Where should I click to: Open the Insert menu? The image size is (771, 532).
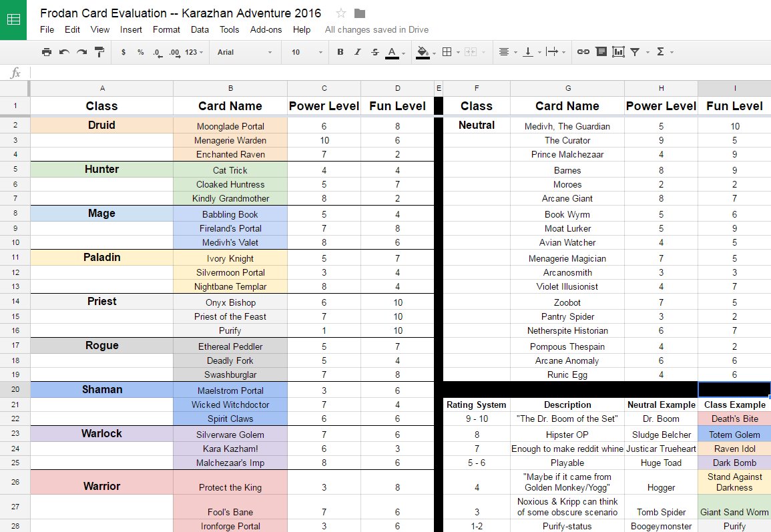point(131,29)
